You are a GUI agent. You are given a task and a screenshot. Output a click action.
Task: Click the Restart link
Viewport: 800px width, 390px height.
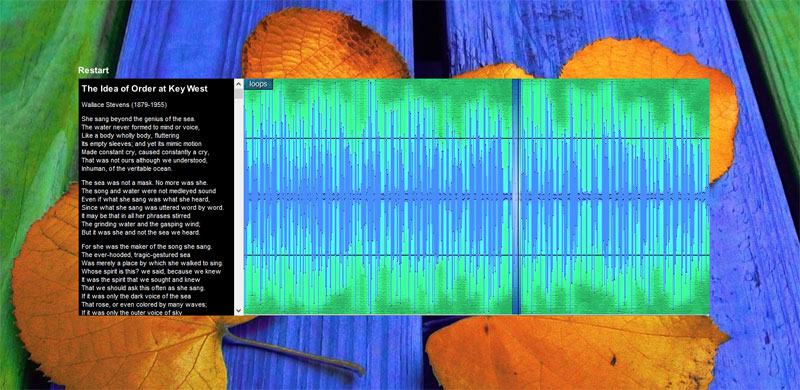pos(93,70)
